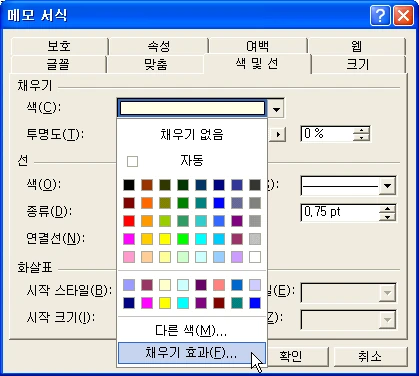Increase line weight with up spinner
This screenshot has height=376, width=419.
pyautogui.click(x=387, y=209)
